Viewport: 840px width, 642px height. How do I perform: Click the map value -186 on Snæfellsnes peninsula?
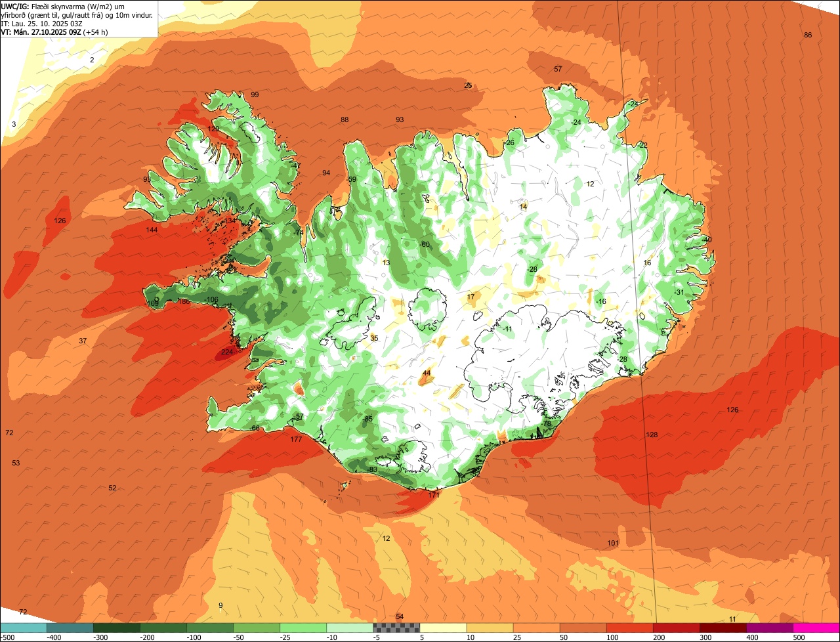pos(183,302)
